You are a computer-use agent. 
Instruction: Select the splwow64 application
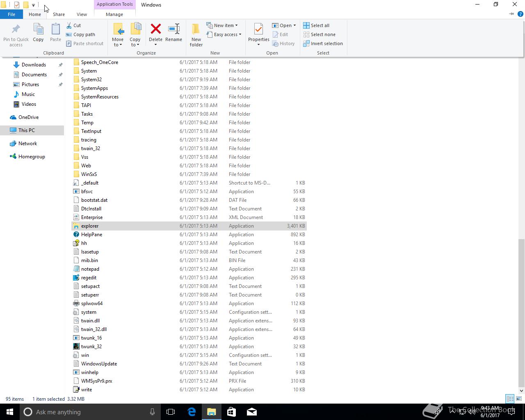[x=189, y=304]
